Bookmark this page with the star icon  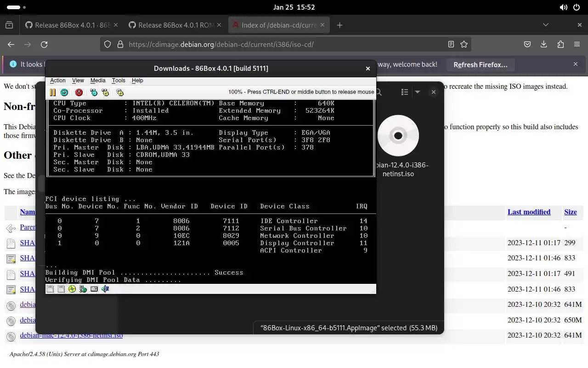point(464,45)
